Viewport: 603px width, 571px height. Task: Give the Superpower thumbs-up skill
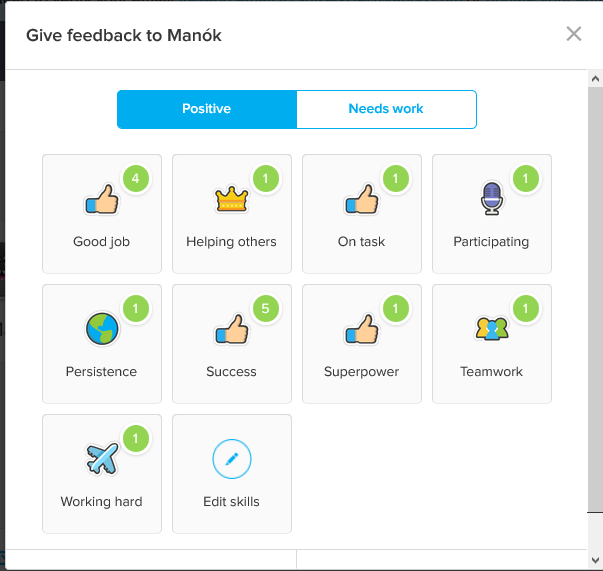coord(362,344)
